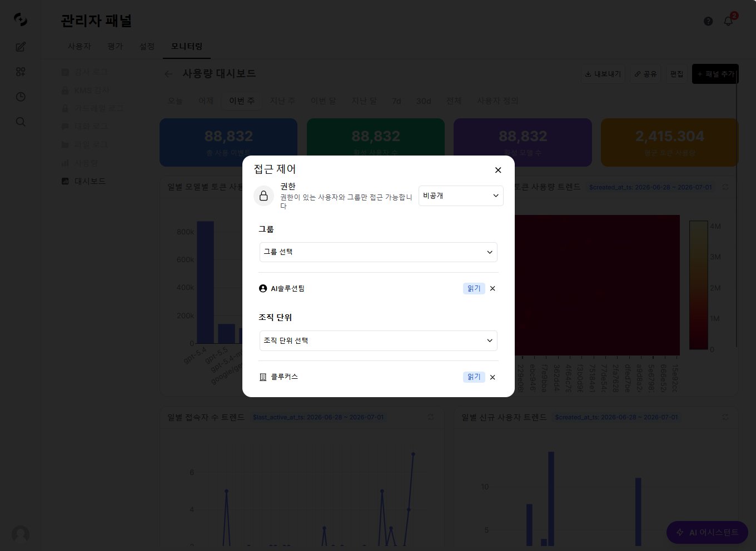
Task: Click the 클루커스 building icon
Action: [263, 377]
